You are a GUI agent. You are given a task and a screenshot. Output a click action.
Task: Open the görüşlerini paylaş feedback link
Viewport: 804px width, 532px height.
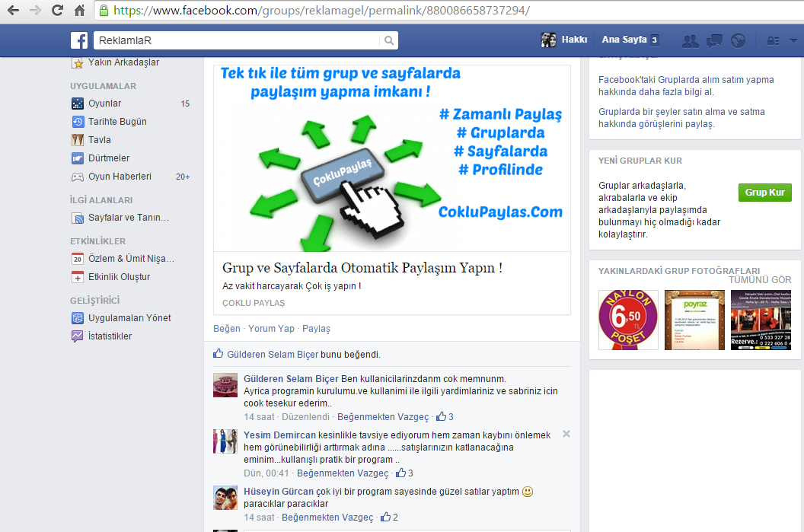(681, 118)
